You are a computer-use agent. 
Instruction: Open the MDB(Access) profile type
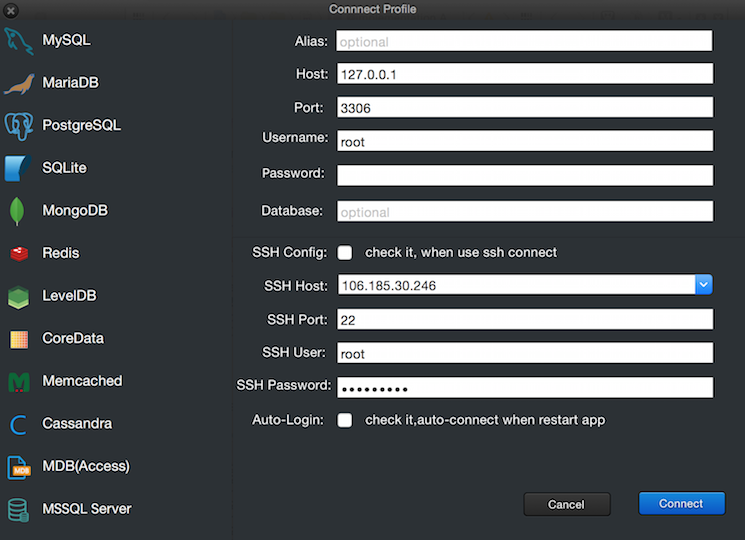click(x=85, y=466)
